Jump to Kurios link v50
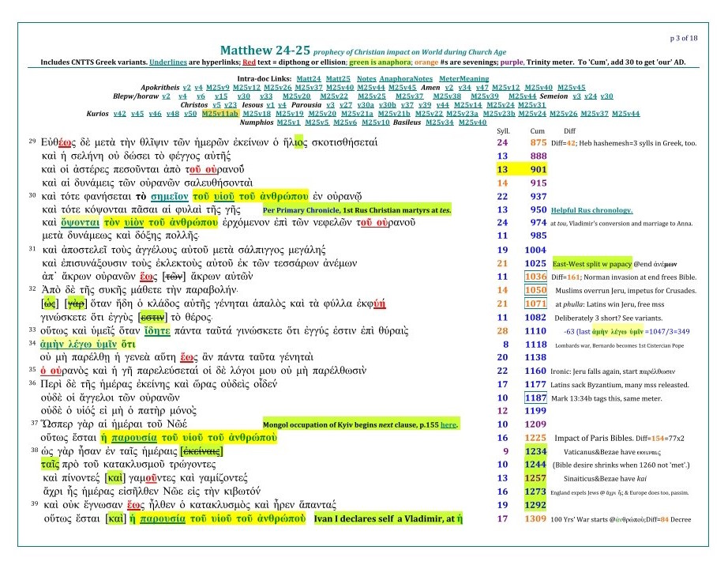The width and height of the screenshot is (728, 569). coord(190,114)
